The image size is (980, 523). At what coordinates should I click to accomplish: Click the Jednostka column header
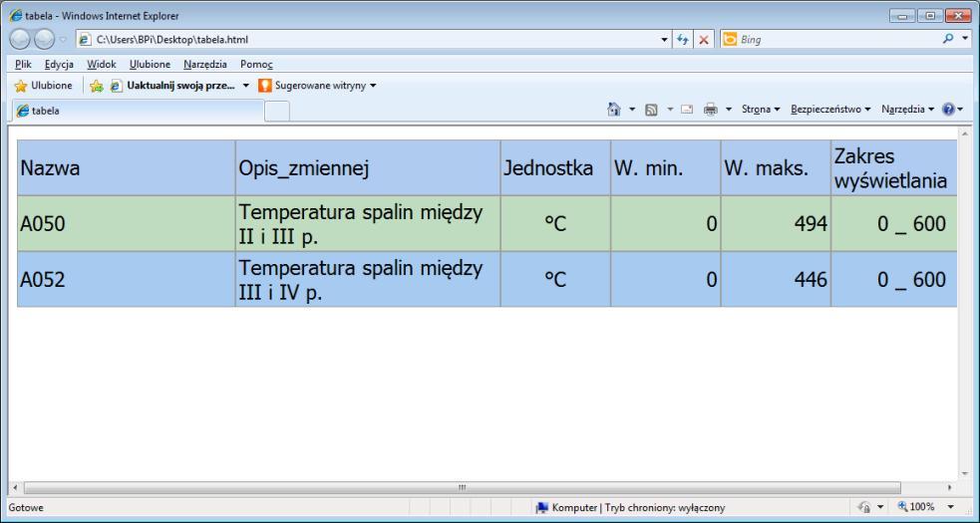click(555, 167)
